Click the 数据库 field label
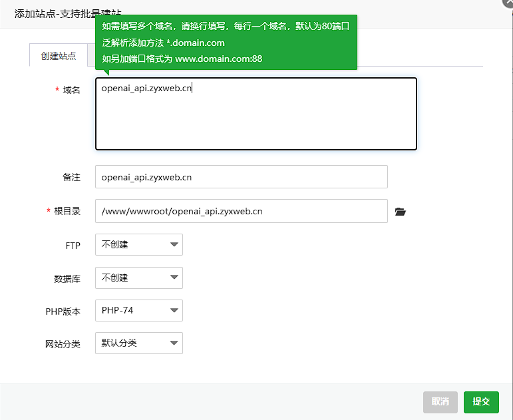 pyautogui.click(x=67, y=279)
